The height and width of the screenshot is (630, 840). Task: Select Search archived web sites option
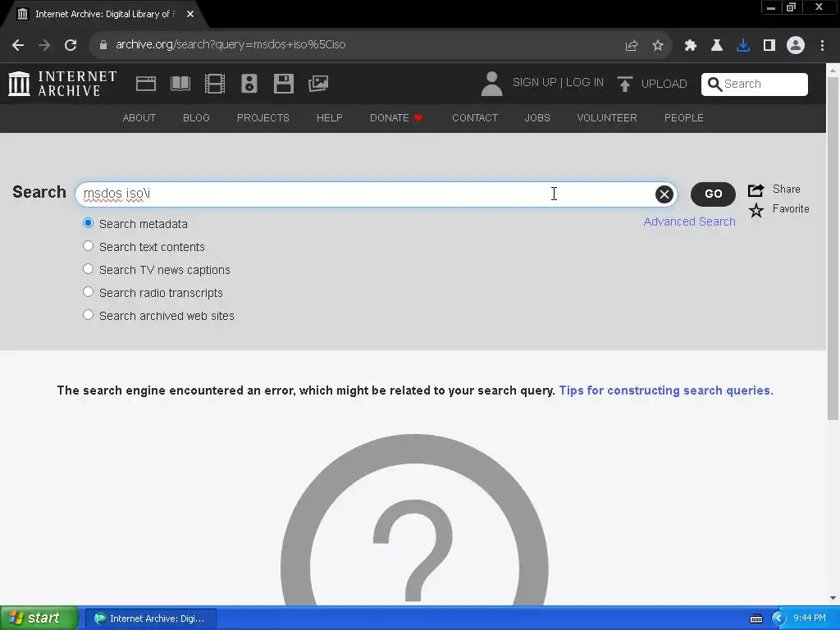point(88,315)
